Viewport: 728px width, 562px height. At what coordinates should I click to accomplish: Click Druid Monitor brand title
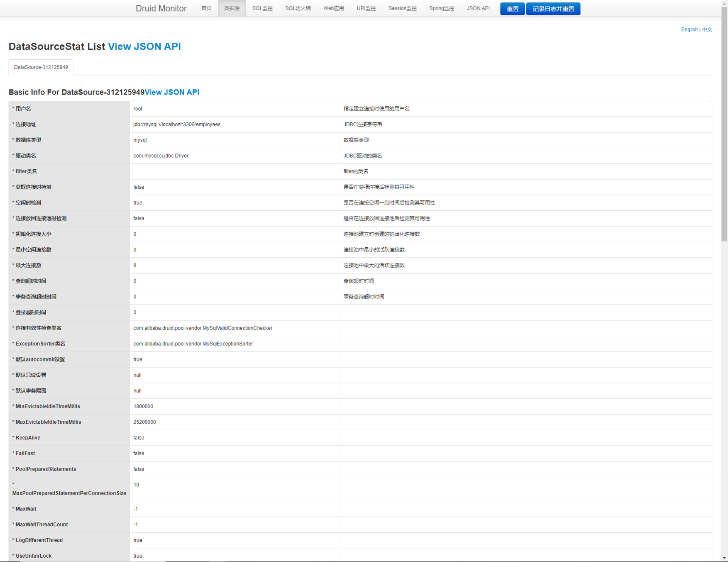point(161,8)
